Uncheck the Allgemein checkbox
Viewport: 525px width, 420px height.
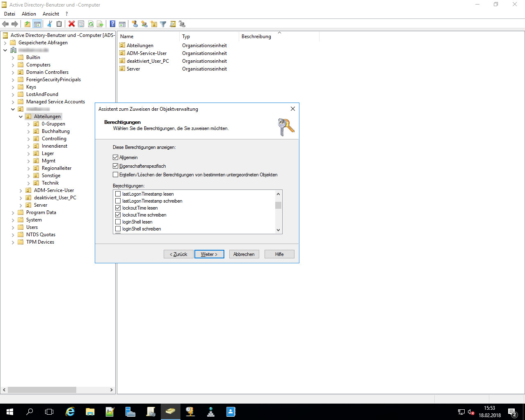pos(116,157)
